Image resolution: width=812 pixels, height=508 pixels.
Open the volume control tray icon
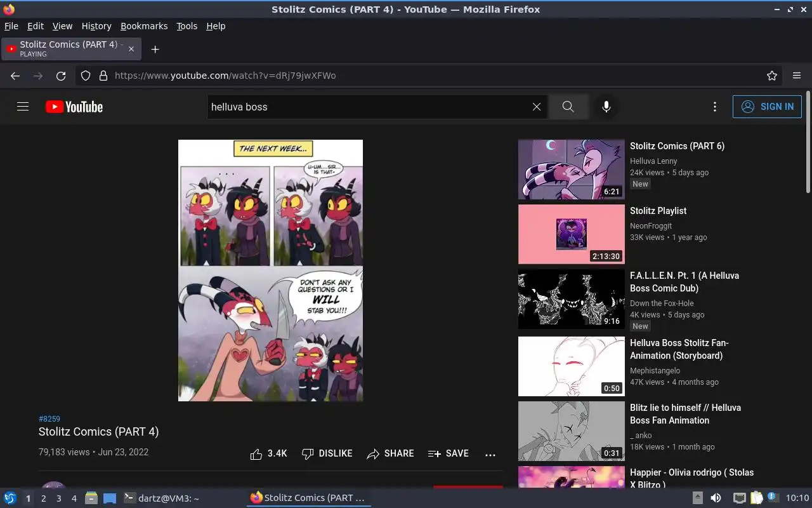coord(716,498)
